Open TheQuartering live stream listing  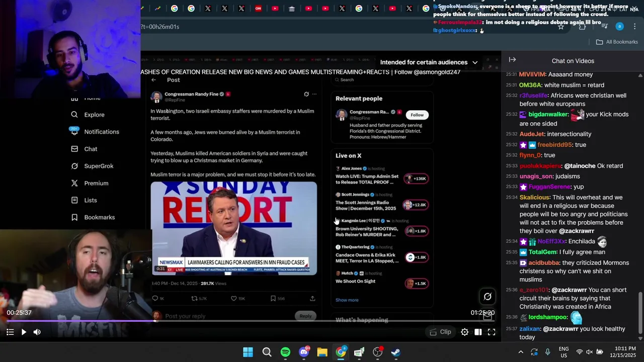click(382, 254)
